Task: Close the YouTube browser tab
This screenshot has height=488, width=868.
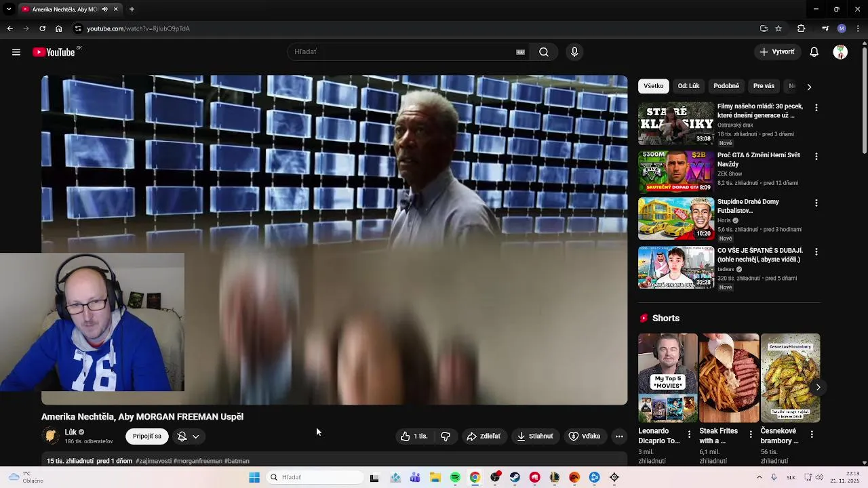Action: [116, 9]
